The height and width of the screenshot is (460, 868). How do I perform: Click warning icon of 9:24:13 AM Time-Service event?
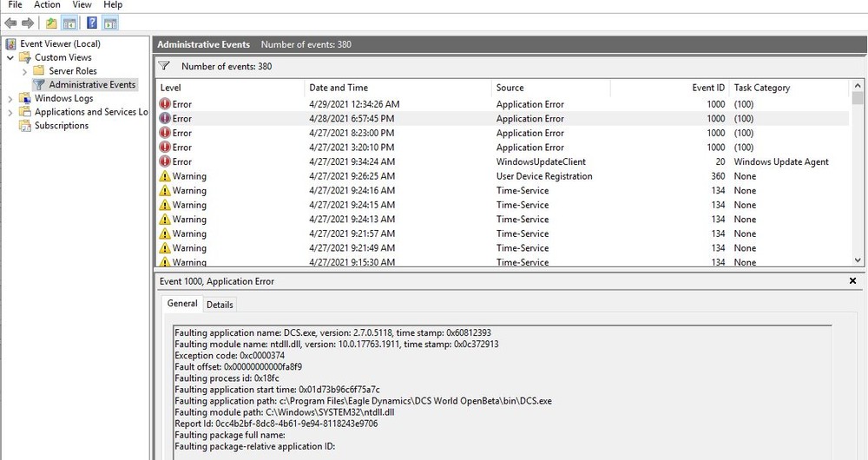(x=165, y=219)
